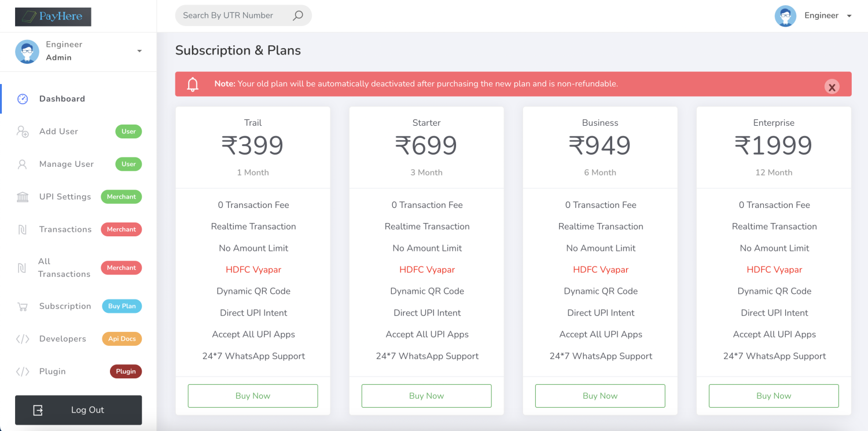Image resolution: width=868 pixels, height=431 pixels.
Task: Open the top-right Engineer account dropdown
Action: click(x=849, y=16)
